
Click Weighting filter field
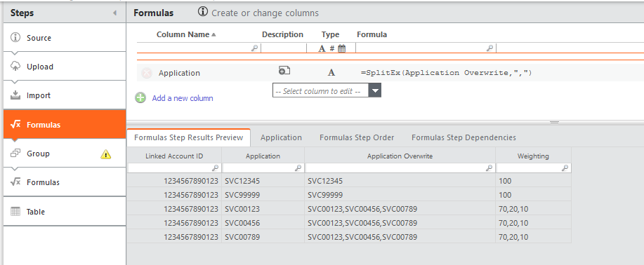[533, 168]
